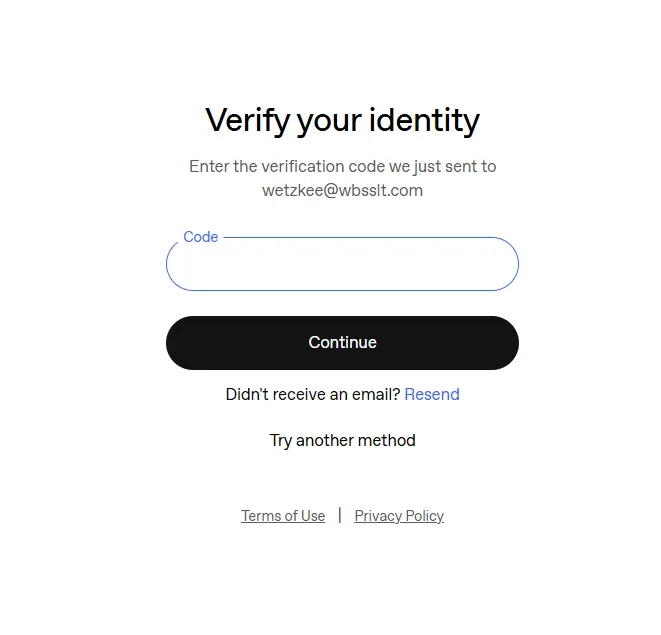Request a new email via Resend

pyautogui.click(x=432, y=395)
